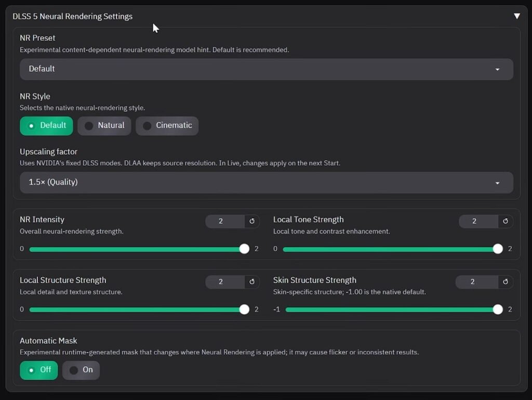This screenshot has height=400, width=532.
Task: Reset NR Intensity value
Action: tap(252, 221)
